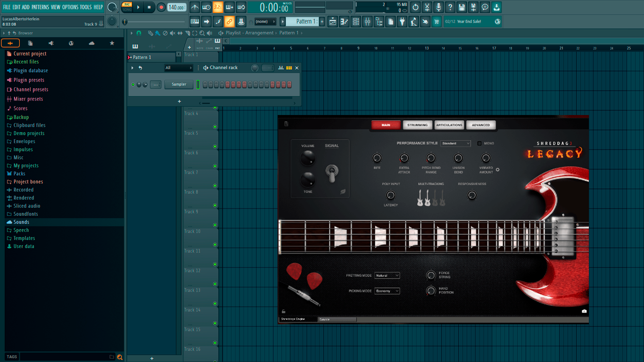Screen dimensions: 644x362
Task: Open Plugin database folder in browser
Action: click(x=31, y=71)
